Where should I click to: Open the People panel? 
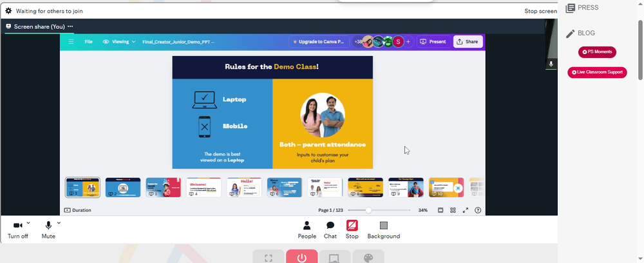(x=307, y=229)
